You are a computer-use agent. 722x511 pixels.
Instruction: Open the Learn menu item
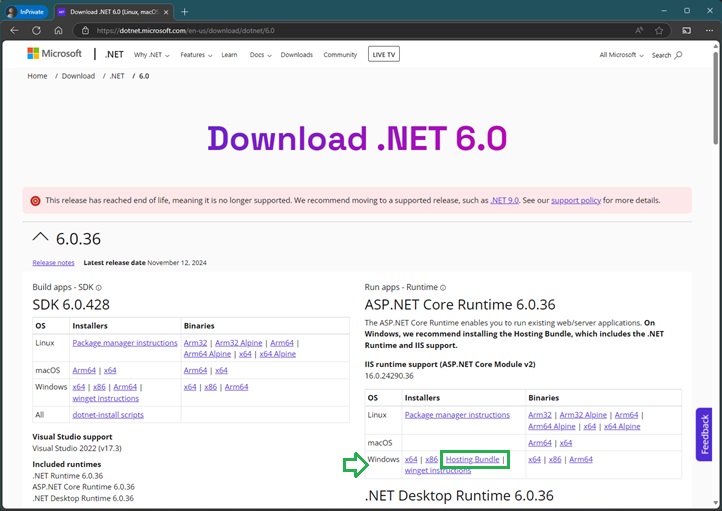[x=229, y=55]
